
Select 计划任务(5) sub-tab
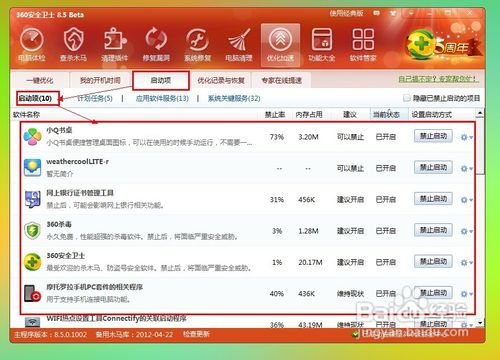click(95, 98)
